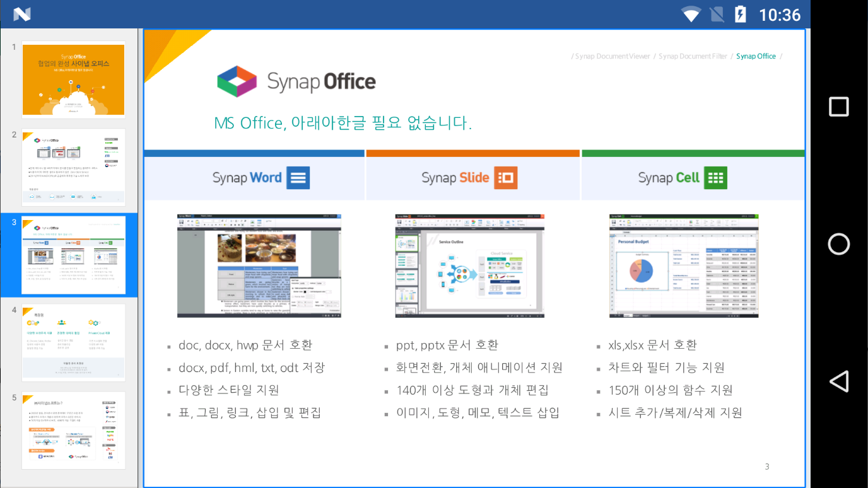This screenshot has width=868, height=488.
Task: Tap the Synap Slide orange icon
Action: click(506, 178)
